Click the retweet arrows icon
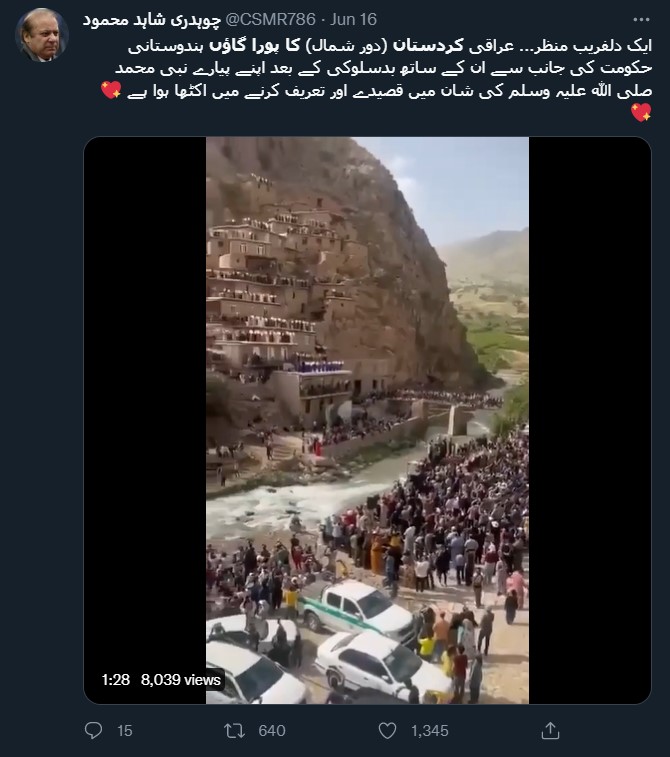 [235, 730]
